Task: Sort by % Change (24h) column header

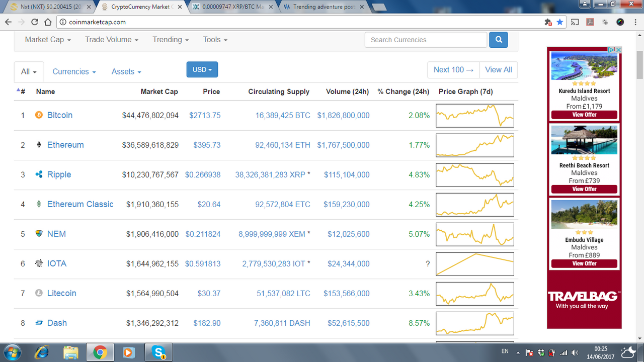Action: [404, 92]
